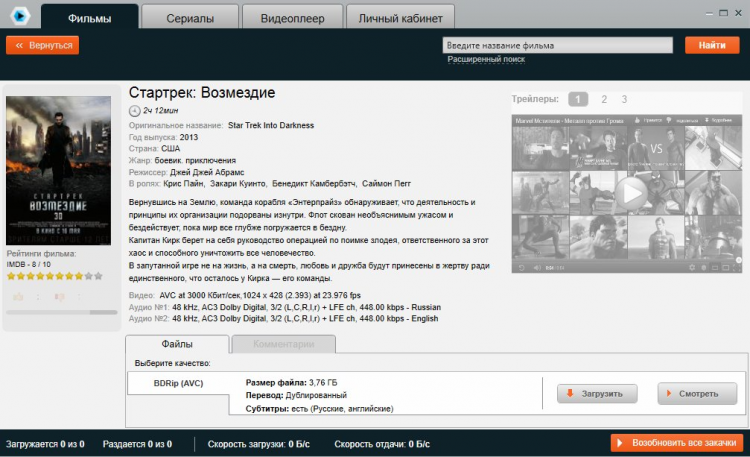Click 'Загружается 0 из 0' status
The image size is (750, 457).
(45, 444)
